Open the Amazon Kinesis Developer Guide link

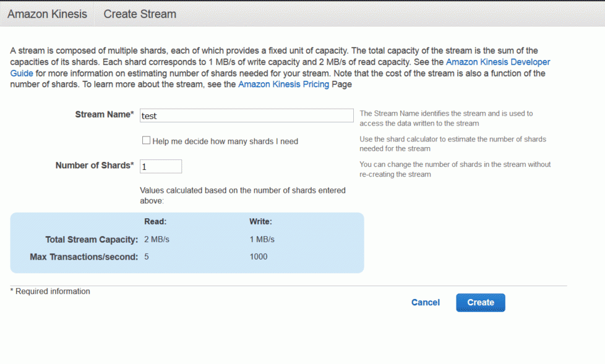pos(498,62)
